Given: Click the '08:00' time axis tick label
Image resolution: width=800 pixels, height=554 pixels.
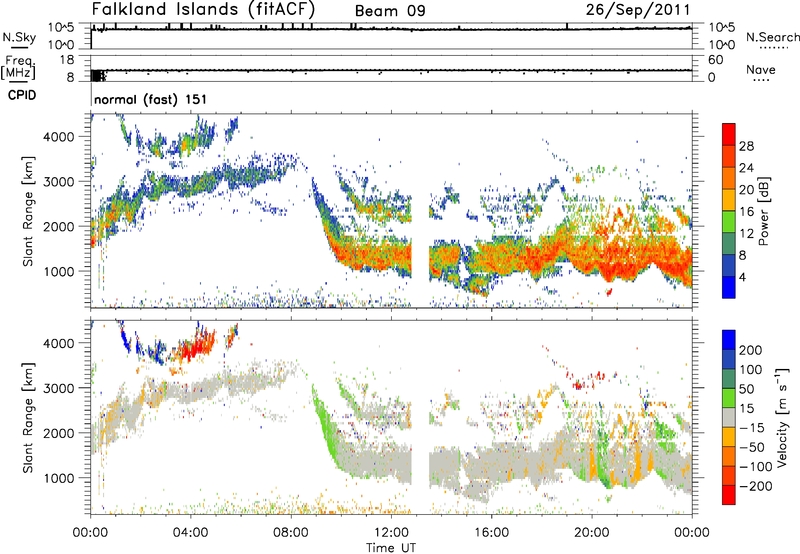Looking at the screenshot, I should point(291,533).
